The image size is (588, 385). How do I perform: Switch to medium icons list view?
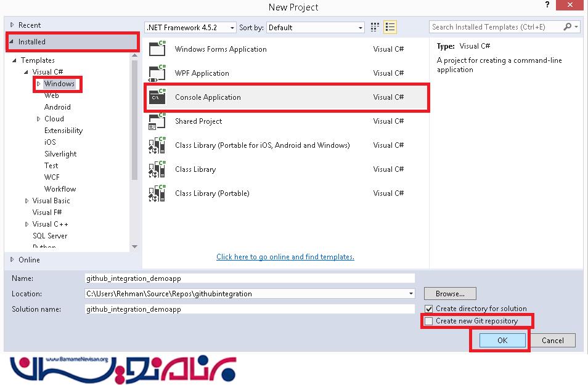coord(390,27)
